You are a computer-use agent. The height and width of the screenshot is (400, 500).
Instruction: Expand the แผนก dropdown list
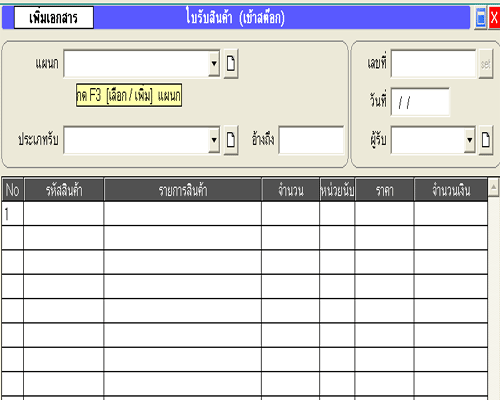[214, 63]
